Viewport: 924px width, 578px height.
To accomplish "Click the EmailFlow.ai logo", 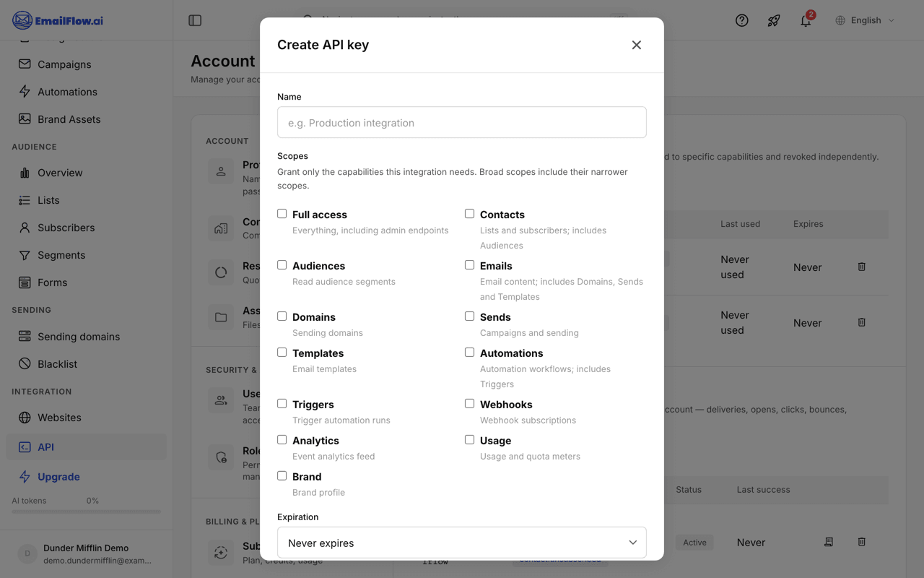I will pyautogui.click(x=58, y=20).
